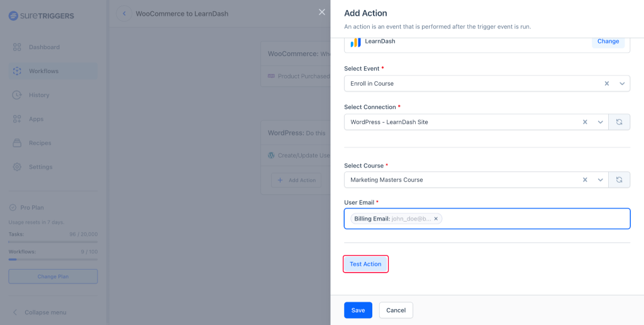
Task: Open the Recipes page
Action: [53, 143]
